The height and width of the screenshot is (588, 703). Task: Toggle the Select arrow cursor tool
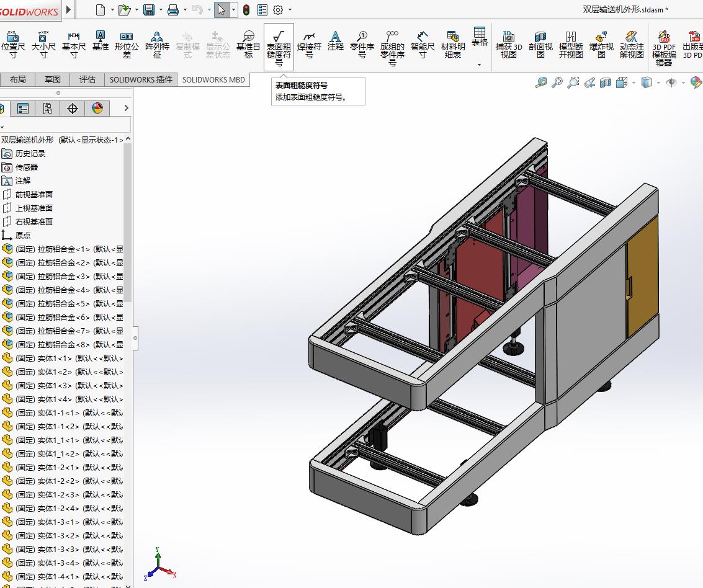222,9
